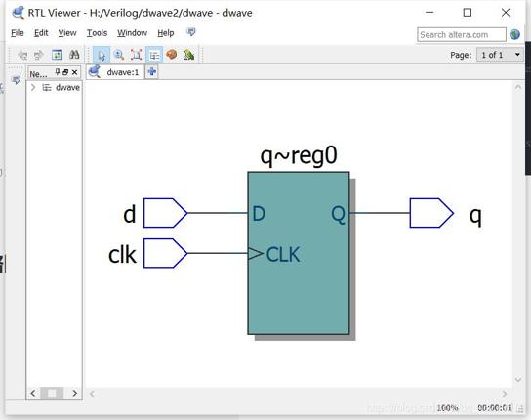531x420 pixels.
Task: Click the Fit in Window icon
Action: coord(137,55)
